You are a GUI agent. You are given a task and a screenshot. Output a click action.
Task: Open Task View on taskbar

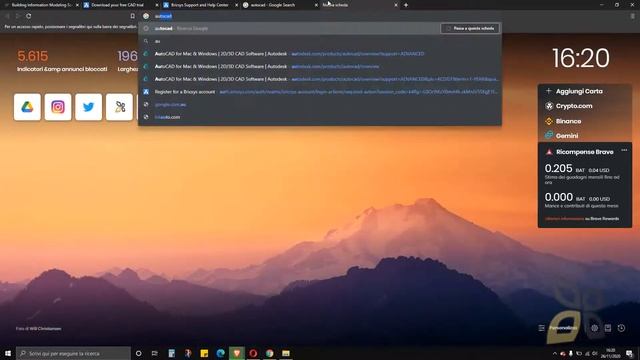click(x=155, y=353)
